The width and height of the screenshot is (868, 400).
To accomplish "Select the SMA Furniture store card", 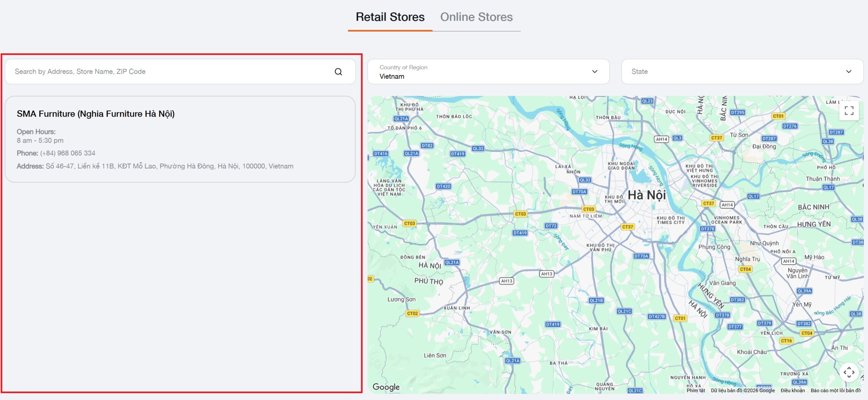I will click(x=180, y=139).
